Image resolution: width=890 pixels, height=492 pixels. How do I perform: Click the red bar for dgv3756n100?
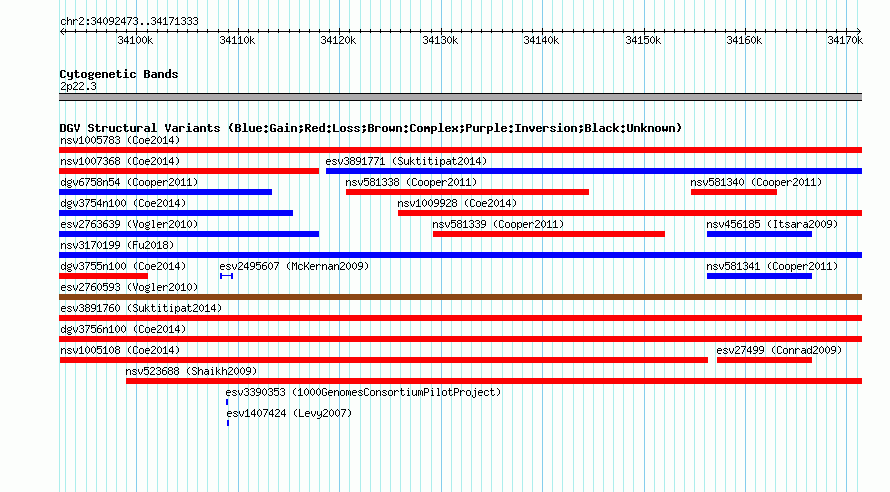coord(460,339)
